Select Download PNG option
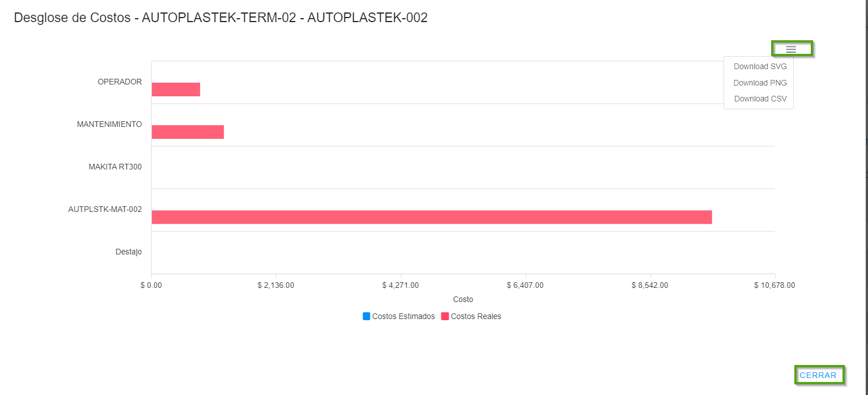Screen dimensions: 868x395 point(760,83)
